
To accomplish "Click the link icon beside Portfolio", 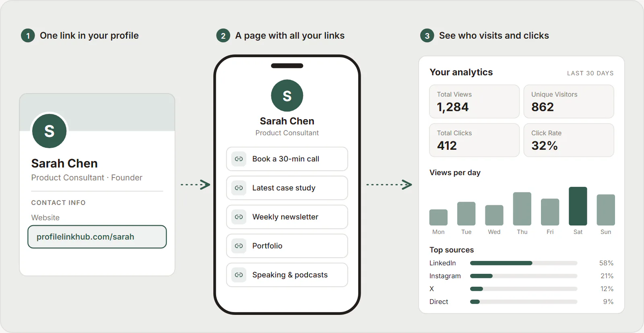I will pyautogui.click(x=239, y=246).
